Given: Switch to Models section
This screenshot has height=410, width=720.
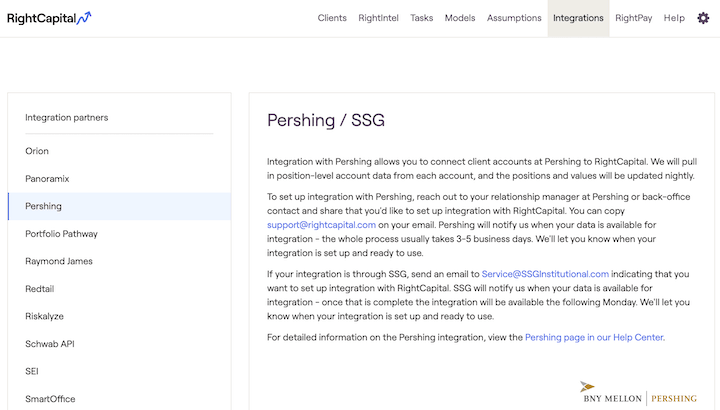Looking at the screenshot, I should coord(460,18).
